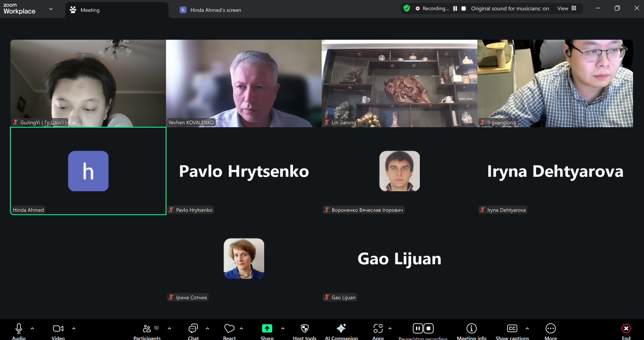The image size is (644, 340).
Task: Open the Chat panel icon
Action: 193,329
